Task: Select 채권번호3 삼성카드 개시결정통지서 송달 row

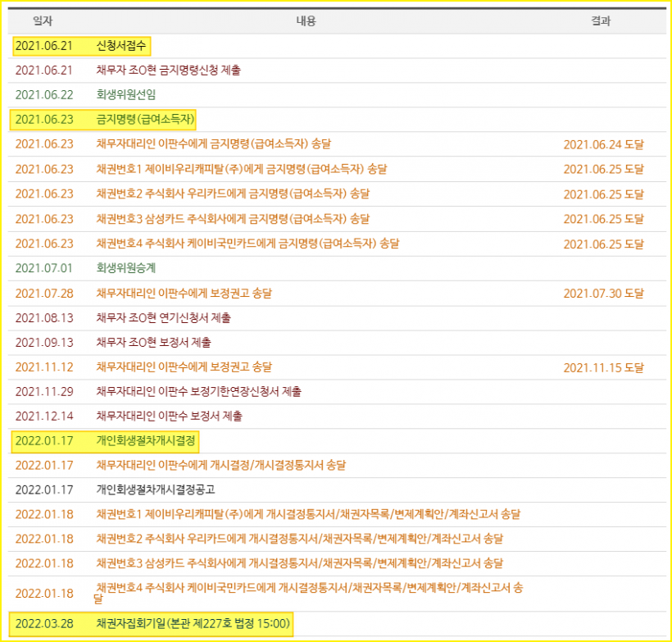Action: [337, 563]
